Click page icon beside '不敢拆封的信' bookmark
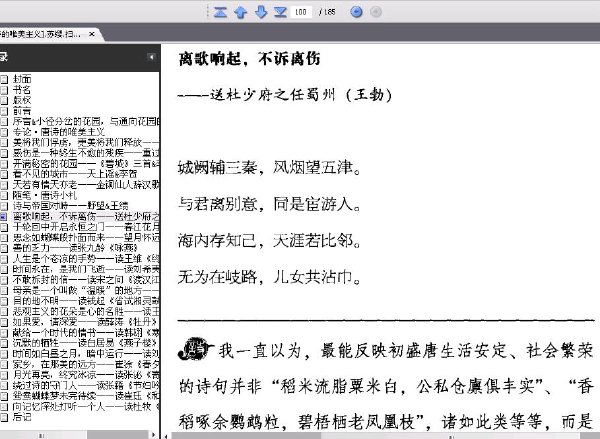 tap(4, 280)
